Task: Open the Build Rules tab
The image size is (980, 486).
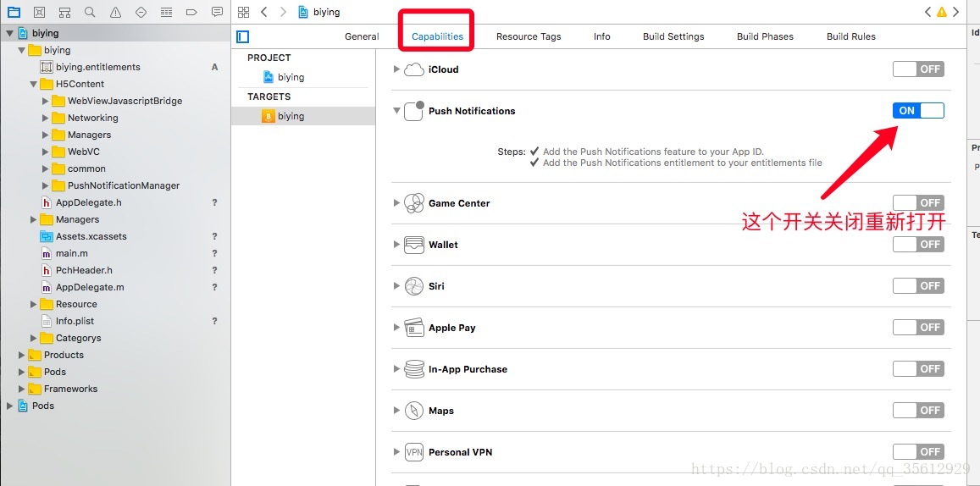Action: pos(851,36)
